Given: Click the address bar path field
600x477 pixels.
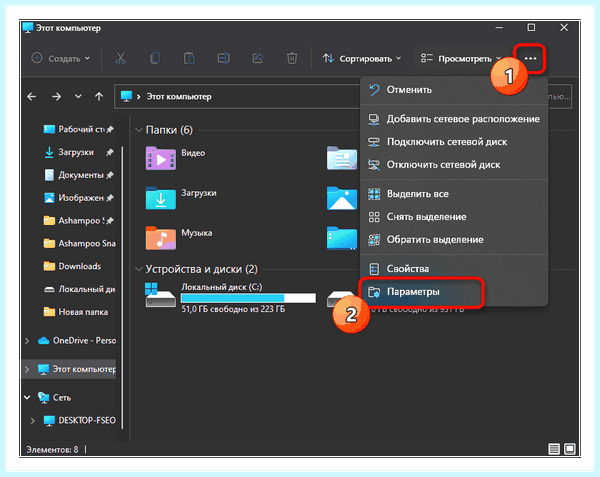Looking at the screenshot, I should (237, 96).
